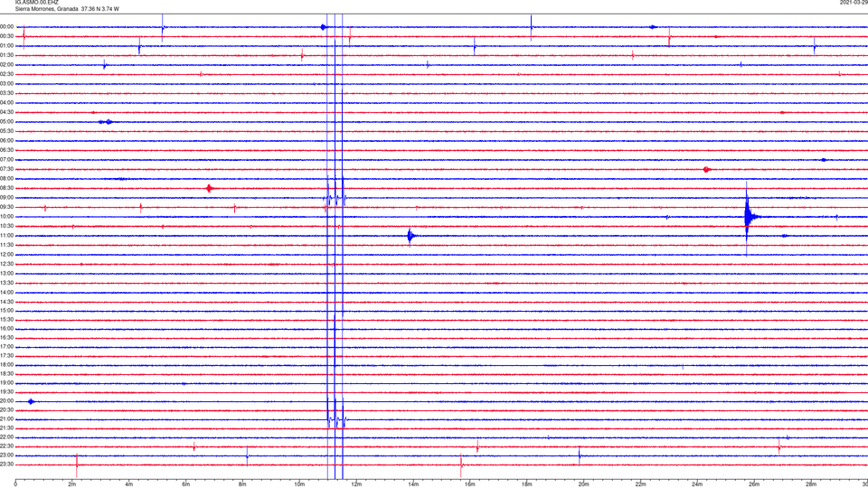The height and width of the screenshot is (488, 868).
Task: Click the 28m tick on time axis
Action: (x=811, y=484)
